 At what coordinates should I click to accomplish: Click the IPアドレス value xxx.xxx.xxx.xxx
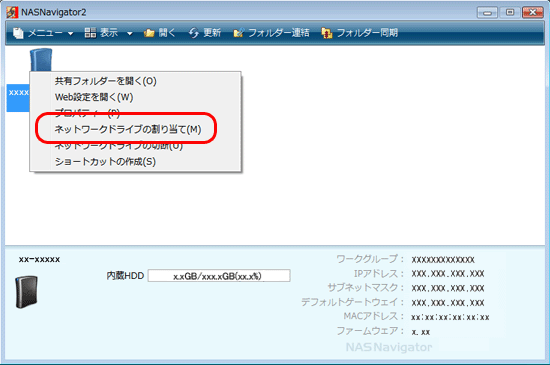point(448,273)
